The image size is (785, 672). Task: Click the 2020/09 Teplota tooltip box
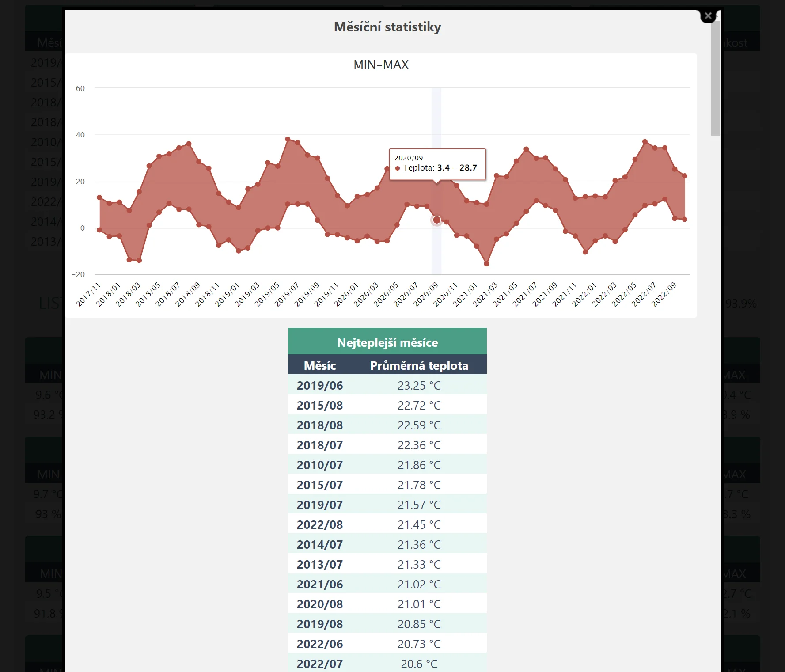(x=437, y=164)
